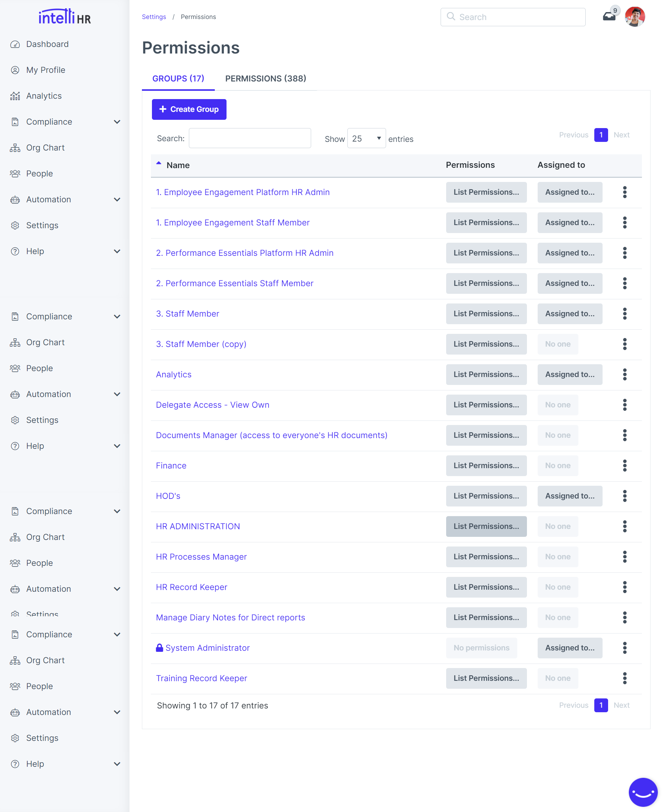Expand the first Automation sidebar chevron

coord(117,200)
